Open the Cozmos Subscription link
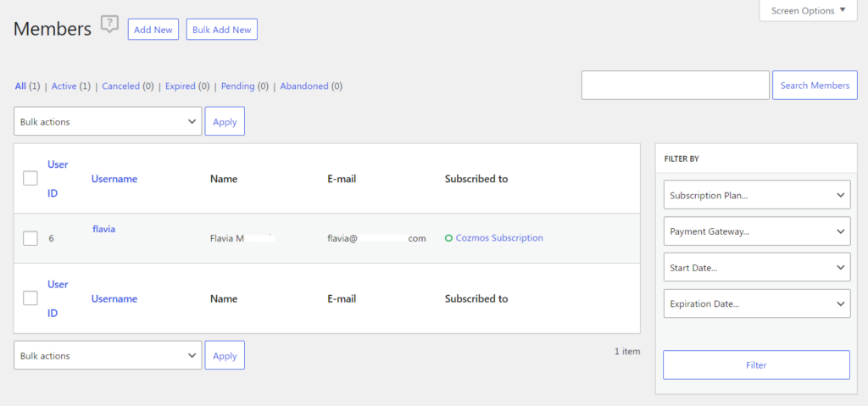 tap(499, 238)
